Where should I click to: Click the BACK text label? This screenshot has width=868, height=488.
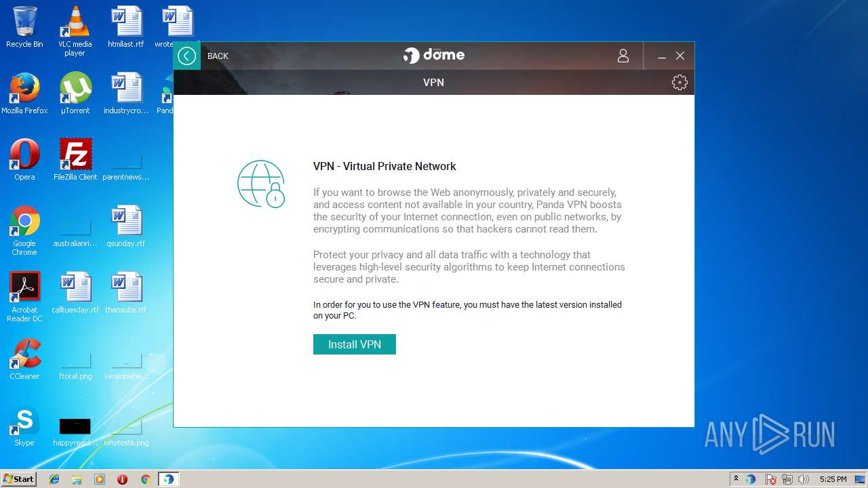[218, 56]
